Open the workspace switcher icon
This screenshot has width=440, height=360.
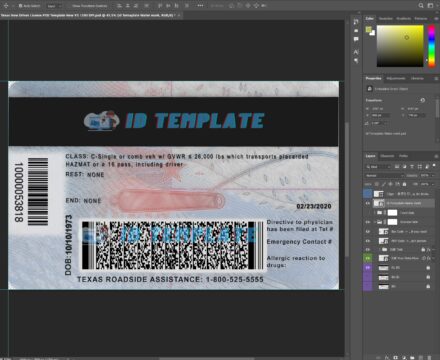431,5
